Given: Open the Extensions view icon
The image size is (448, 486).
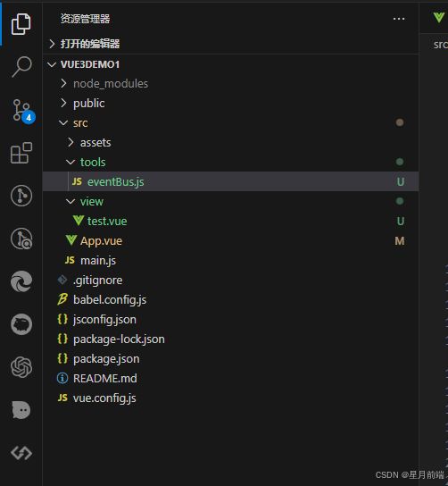Looking at the screenshot, I should [x=21, y=153].
